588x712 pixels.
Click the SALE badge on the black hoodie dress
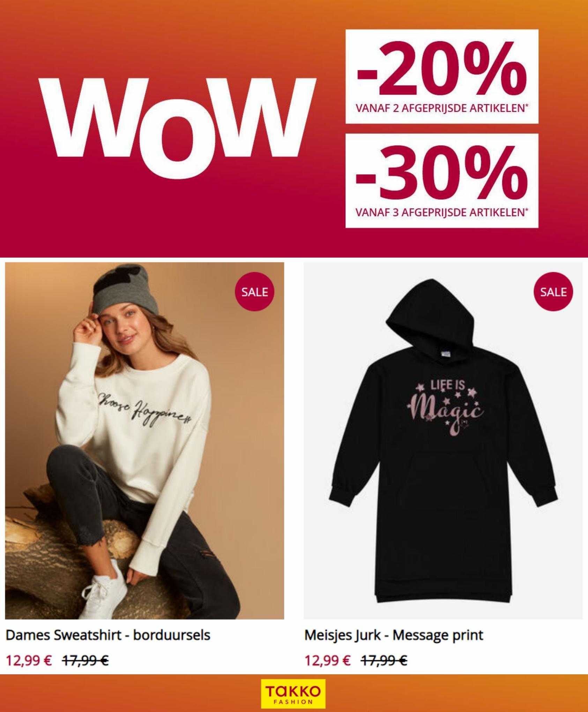pyautogui.click(x=553, y=291)
